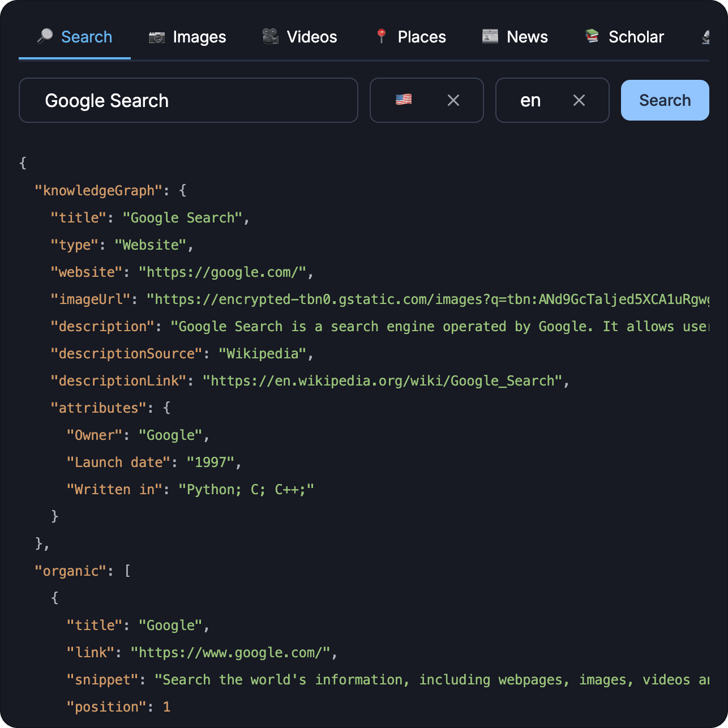Open the en language selector

coord(530,100)
